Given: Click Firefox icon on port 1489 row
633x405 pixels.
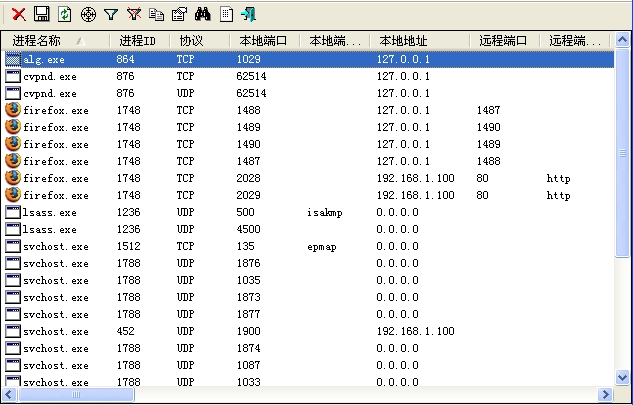Looking at the screenshot, I should tap(13, 127).
